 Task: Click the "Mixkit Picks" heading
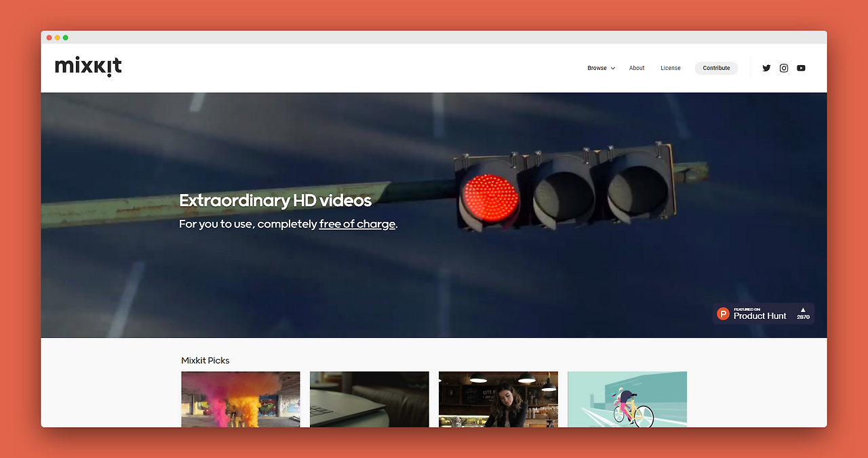(x=205, y=360)
